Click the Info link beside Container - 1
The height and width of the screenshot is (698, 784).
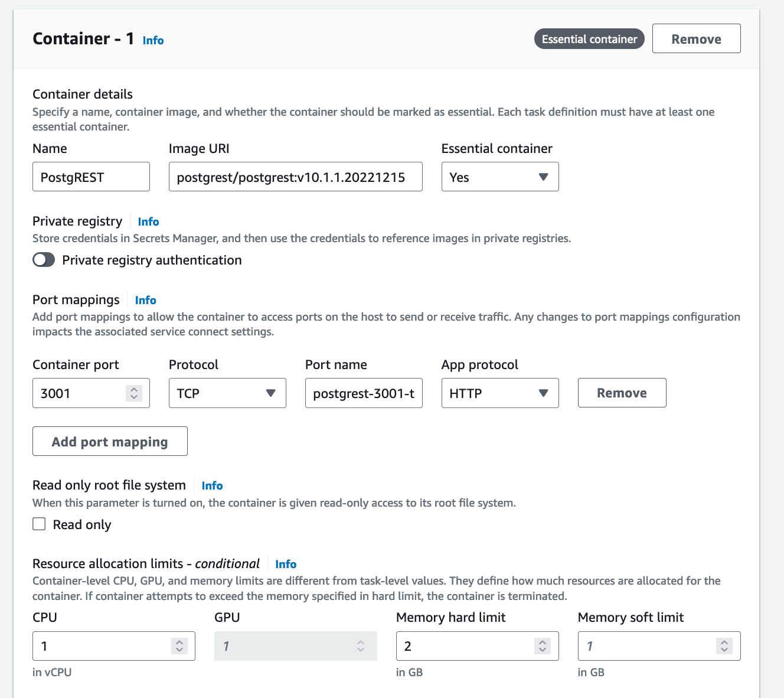pyautogui.click(x=153, y=40)
